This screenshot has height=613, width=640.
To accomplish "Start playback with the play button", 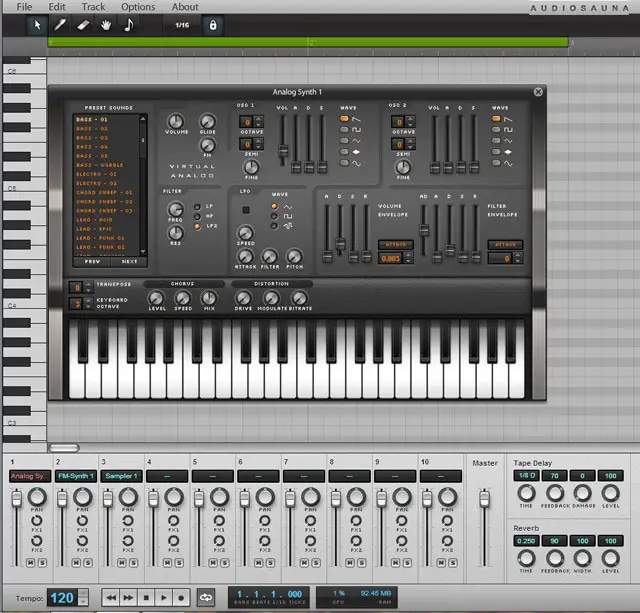I will [163, 598].
